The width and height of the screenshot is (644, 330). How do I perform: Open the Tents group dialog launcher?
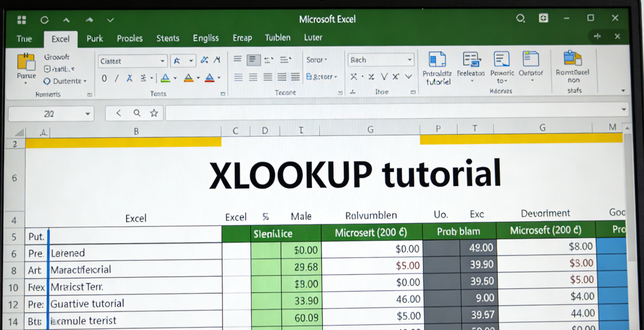[x=223, y=94]
